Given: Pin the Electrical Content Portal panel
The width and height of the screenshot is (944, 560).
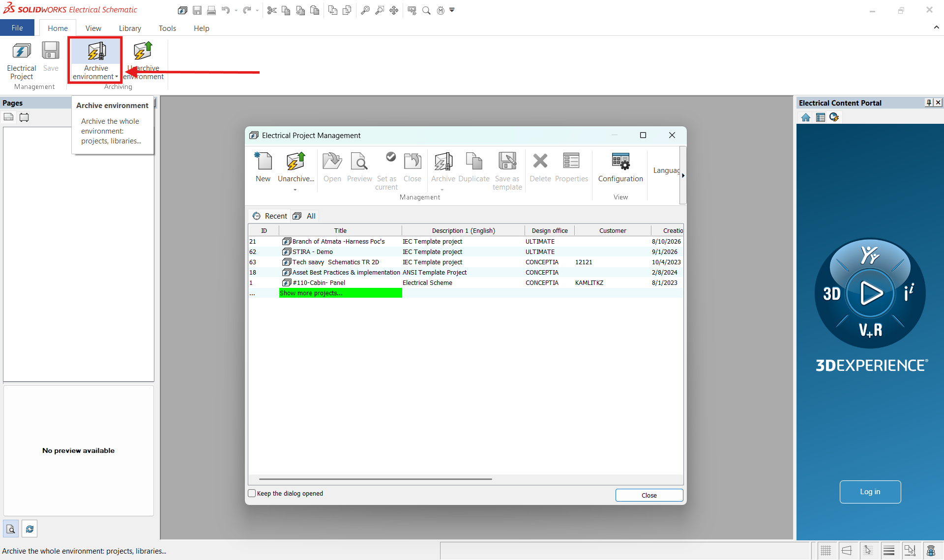Looking at the screenshot, I should [x=928, y=102].
